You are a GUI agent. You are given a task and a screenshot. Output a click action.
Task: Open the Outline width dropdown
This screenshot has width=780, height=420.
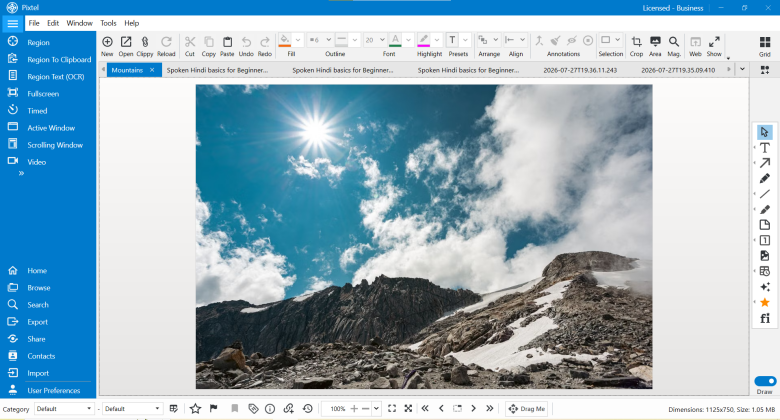pos(328,40)
